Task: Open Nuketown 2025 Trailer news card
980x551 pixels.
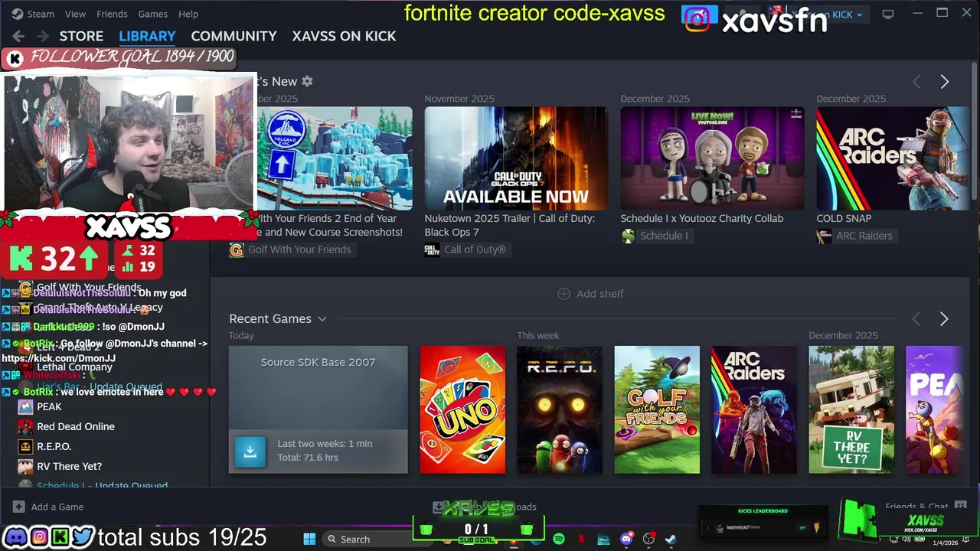Action: pos(516,158)
